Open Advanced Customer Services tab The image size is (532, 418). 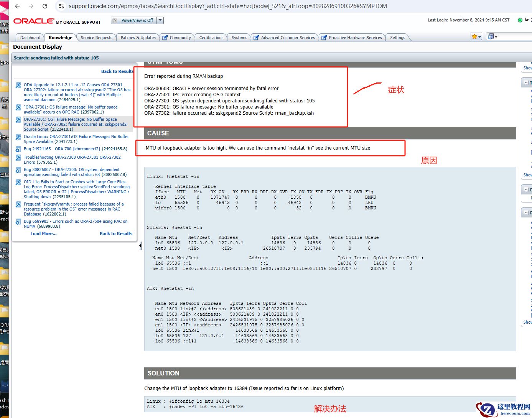click(x=285, y=38)
